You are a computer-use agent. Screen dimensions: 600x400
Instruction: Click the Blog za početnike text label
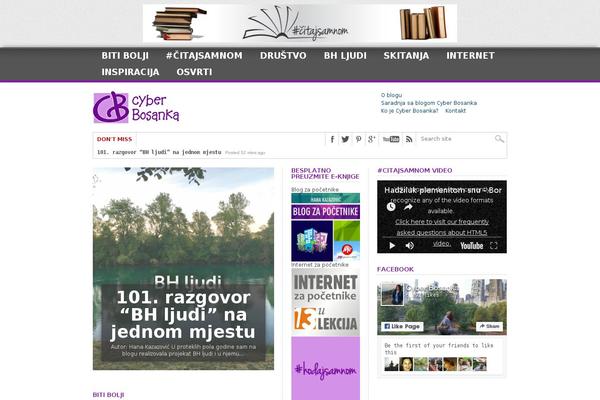315,189
